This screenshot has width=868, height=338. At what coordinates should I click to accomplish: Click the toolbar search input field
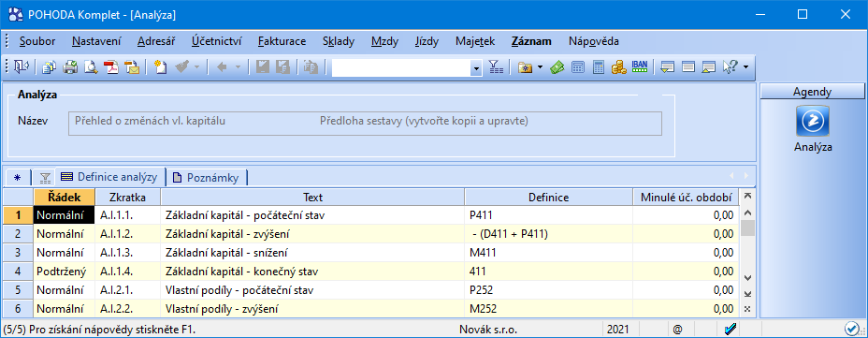tap(401, 68)
